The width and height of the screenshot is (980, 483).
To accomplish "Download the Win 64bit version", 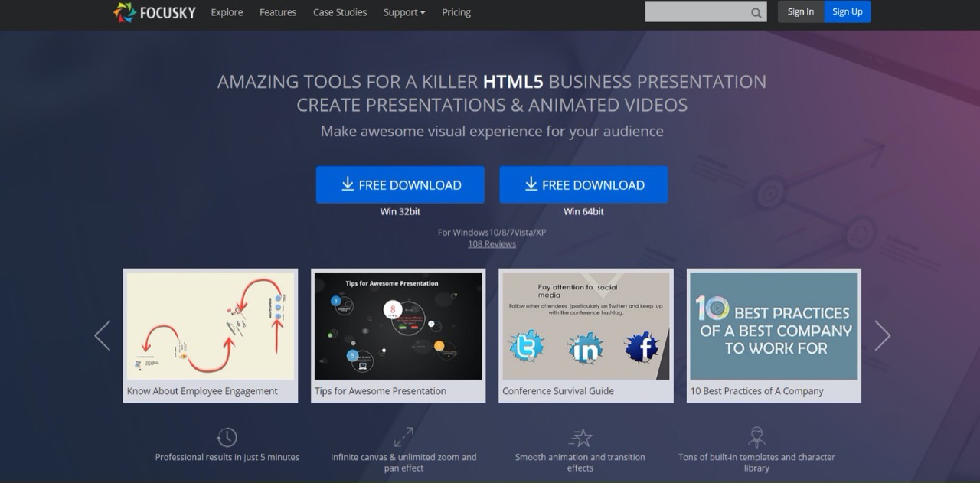I will pyautogui.click(x=583, y=184).
